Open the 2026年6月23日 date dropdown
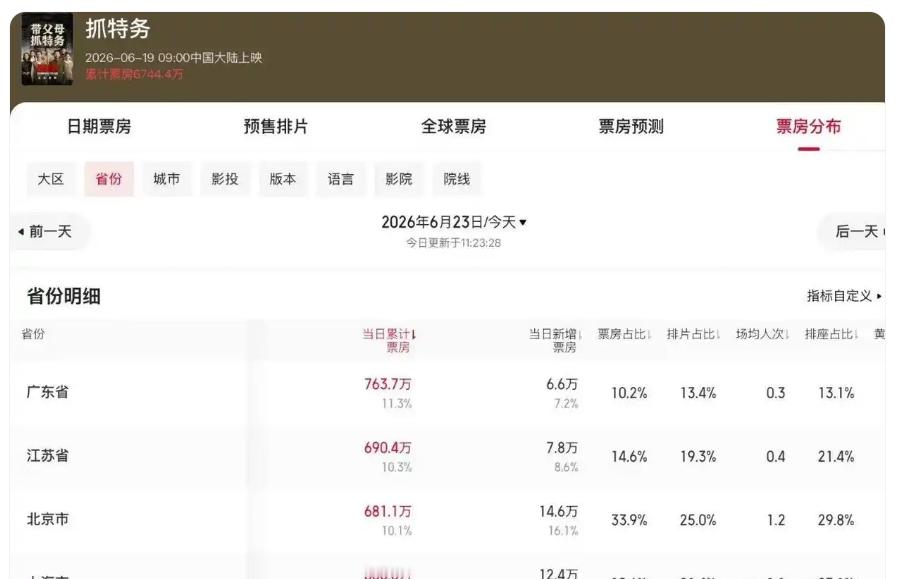906x579 pixels. coord(454,222)
